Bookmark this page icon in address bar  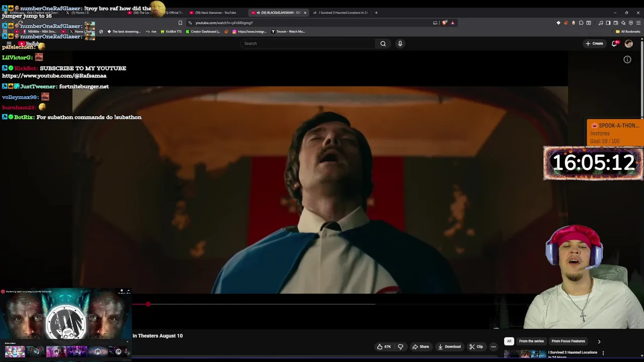coord(180,23)
